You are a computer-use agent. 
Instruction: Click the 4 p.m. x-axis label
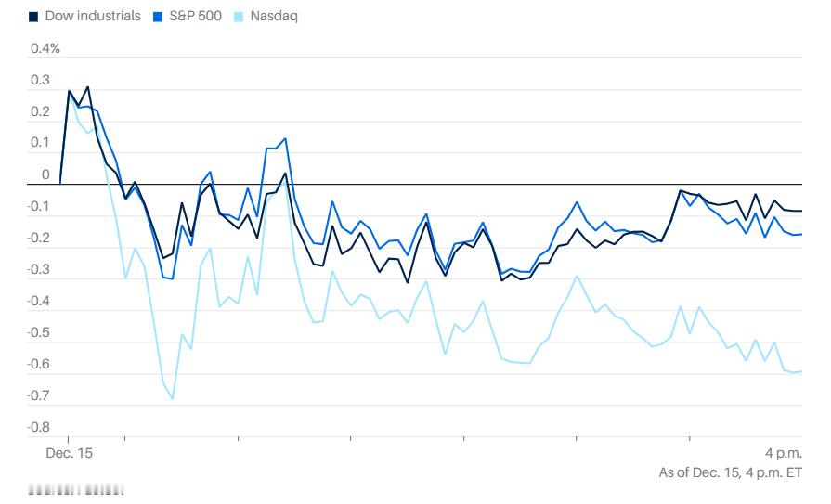[x=784, y=453]
